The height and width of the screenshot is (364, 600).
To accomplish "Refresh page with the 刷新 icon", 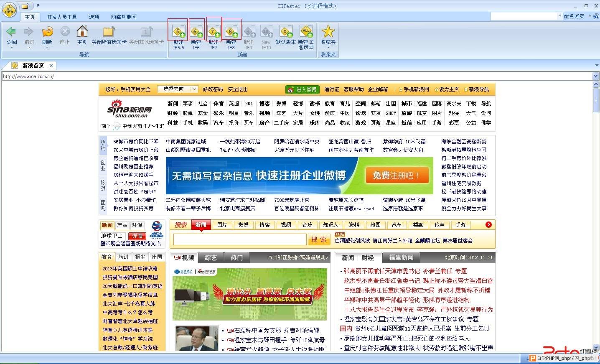I will point(47,31).
